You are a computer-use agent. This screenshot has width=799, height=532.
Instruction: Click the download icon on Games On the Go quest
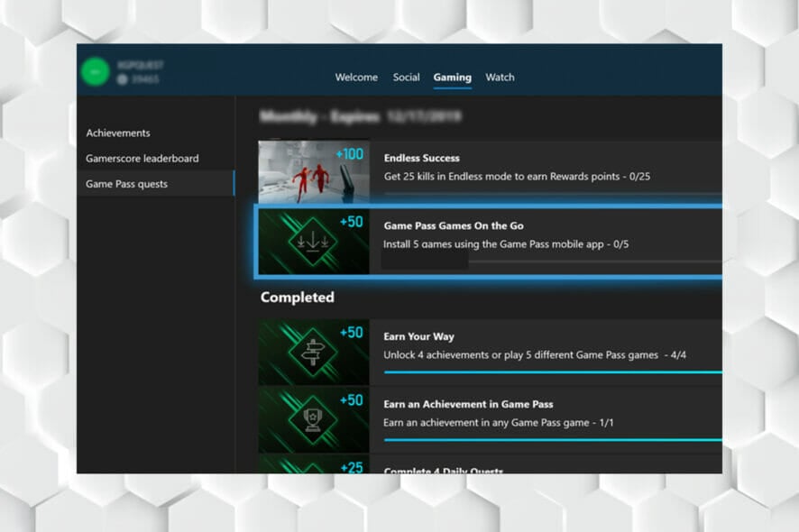pyautogui.click(x=313, y=242)
